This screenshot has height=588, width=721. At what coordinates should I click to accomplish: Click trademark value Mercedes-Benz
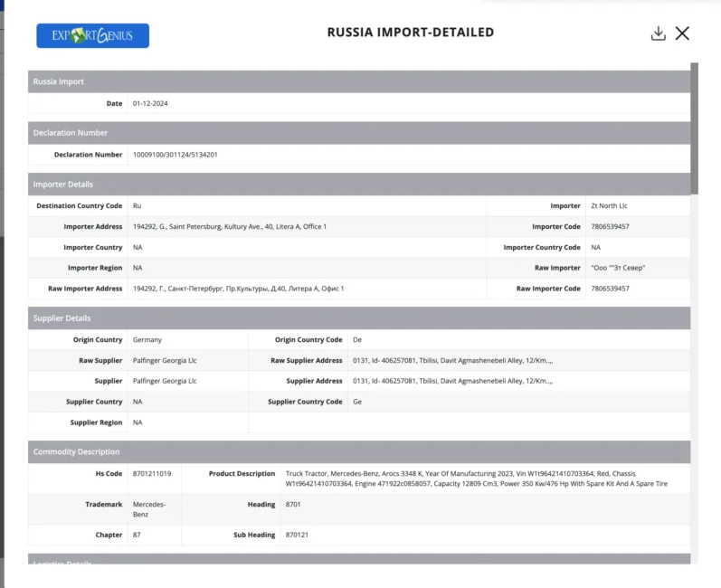(149, 509)
